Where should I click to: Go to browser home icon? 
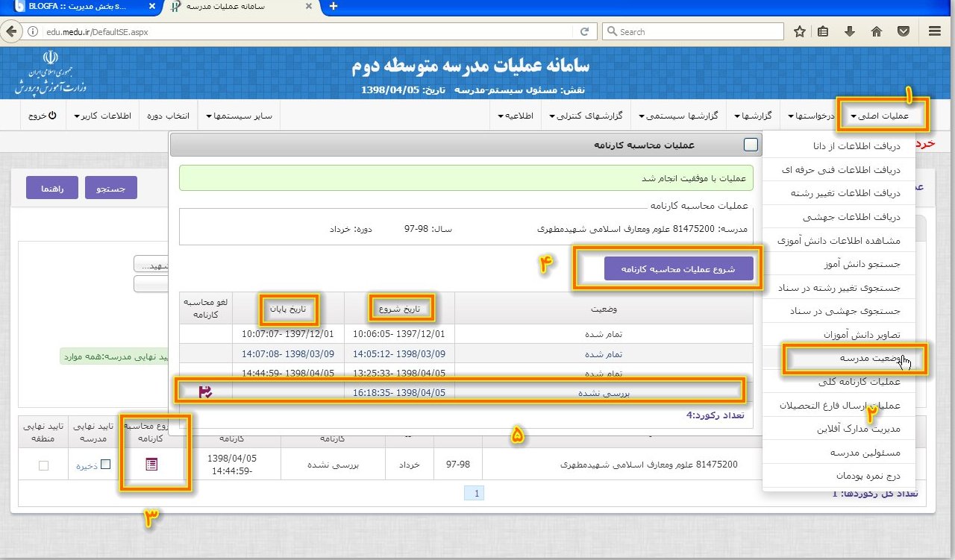[877, 31]
